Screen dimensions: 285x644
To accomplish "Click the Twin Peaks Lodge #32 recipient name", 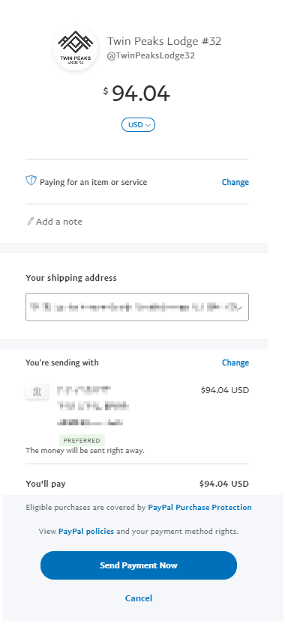I will pyautogui.click(x=164, y=41).
